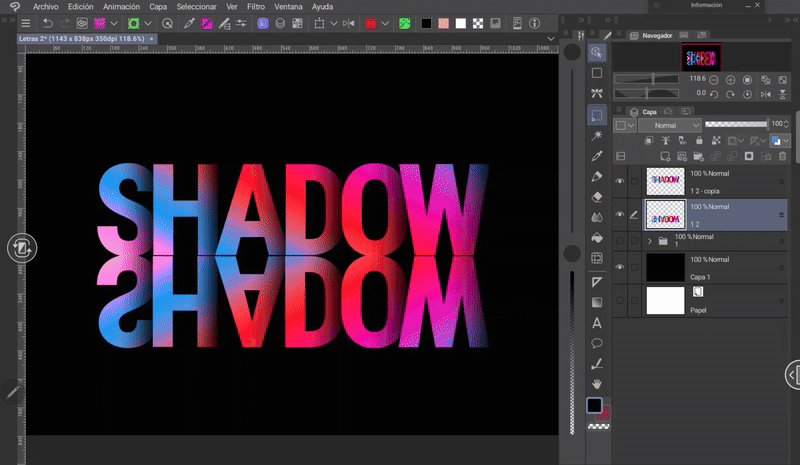Select the Eyedropper tool in toolbar

pyautogui.click(x=597, y=157)
